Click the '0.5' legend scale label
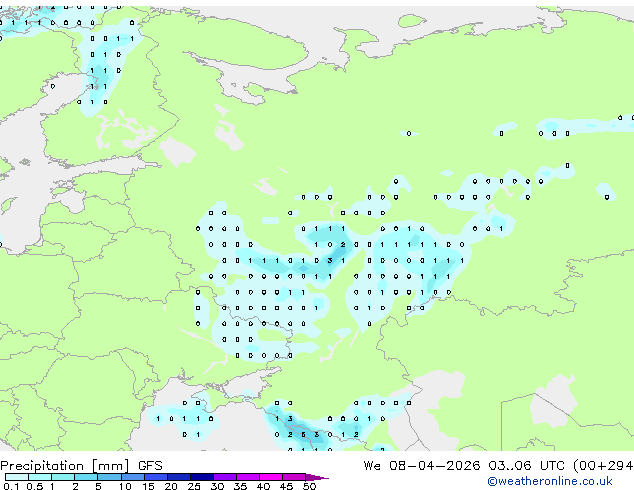Image resolution: width=634 pixels, height=490 pixels. coord(35,486)
